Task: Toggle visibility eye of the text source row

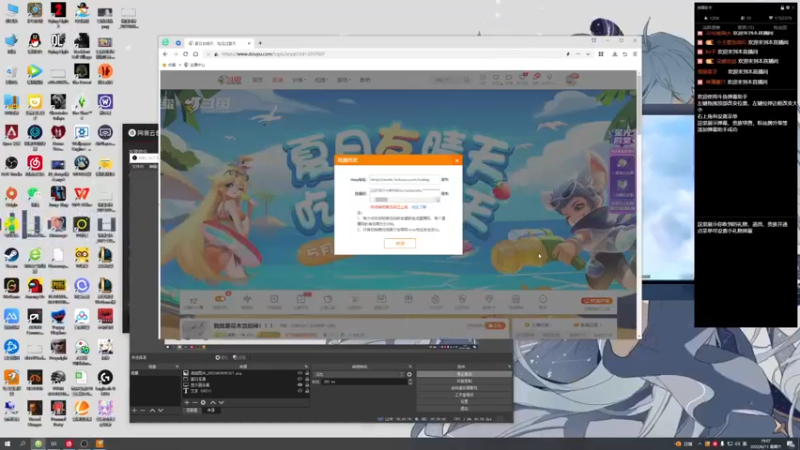Action: click(300, 391)
